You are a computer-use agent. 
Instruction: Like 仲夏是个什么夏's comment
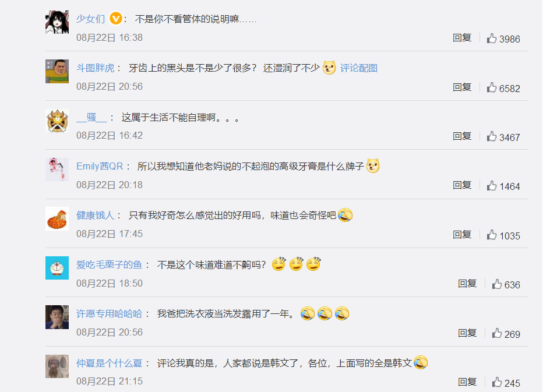point(496,382)
